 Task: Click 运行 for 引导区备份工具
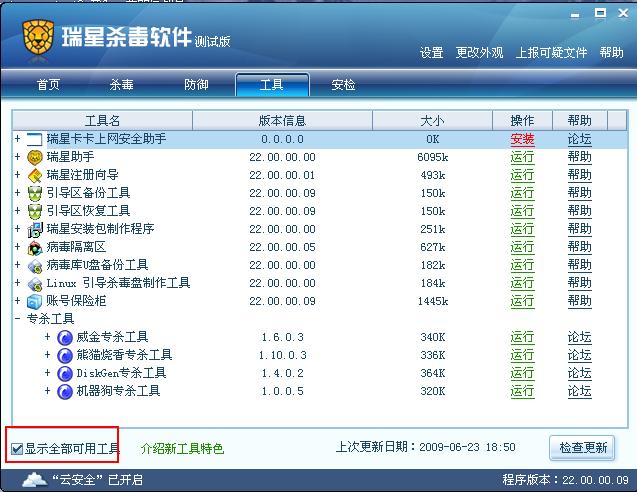click(x=522, y=193)
